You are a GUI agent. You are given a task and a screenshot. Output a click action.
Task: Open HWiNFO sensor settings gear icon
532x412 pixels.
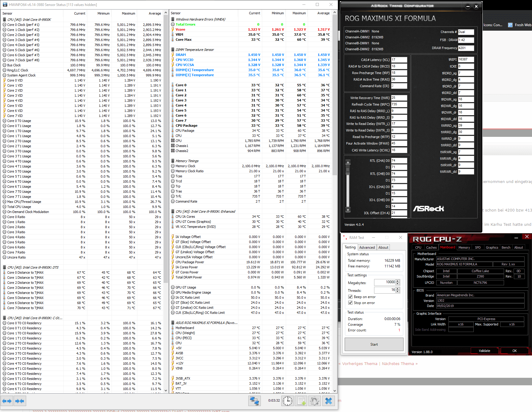click(314, 401)
